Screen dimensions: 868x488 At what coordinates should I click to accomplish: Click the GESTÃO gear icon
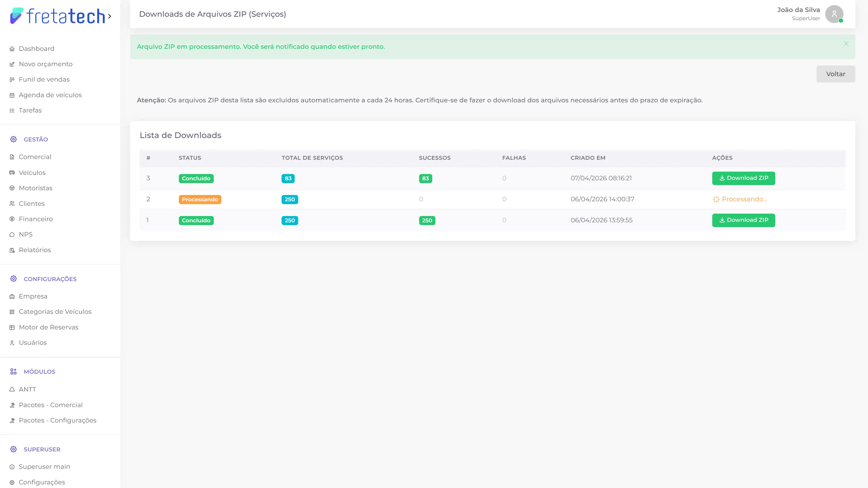pyautogui.click(x=14, y=139)
